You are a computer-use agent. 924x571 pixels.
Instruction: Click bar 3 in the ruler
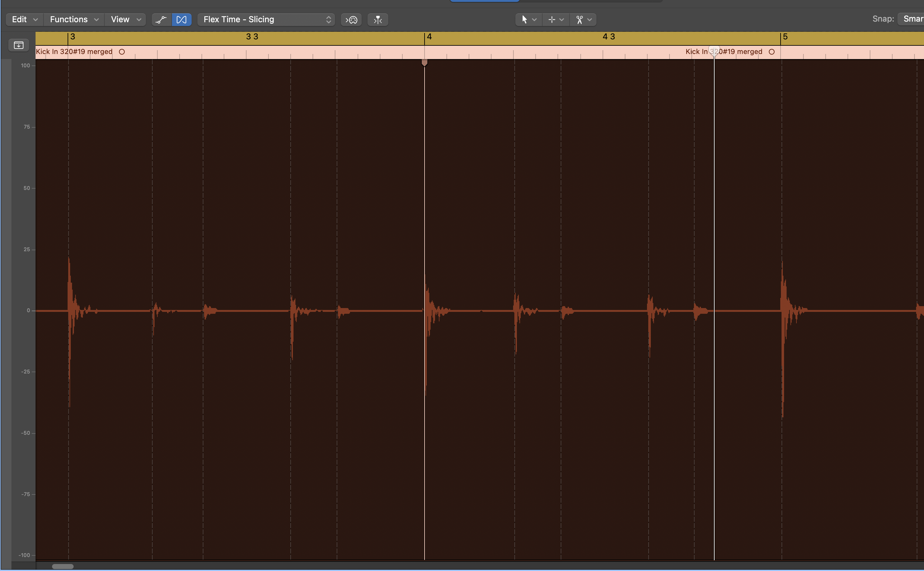coord(72,37)
